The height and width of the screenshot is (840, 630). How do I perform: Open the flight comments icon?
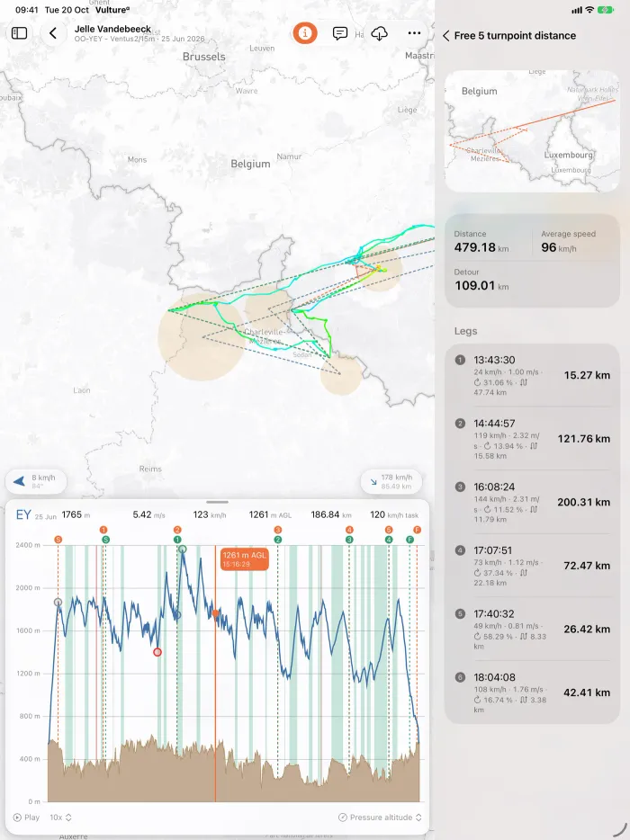click(340, 33)
